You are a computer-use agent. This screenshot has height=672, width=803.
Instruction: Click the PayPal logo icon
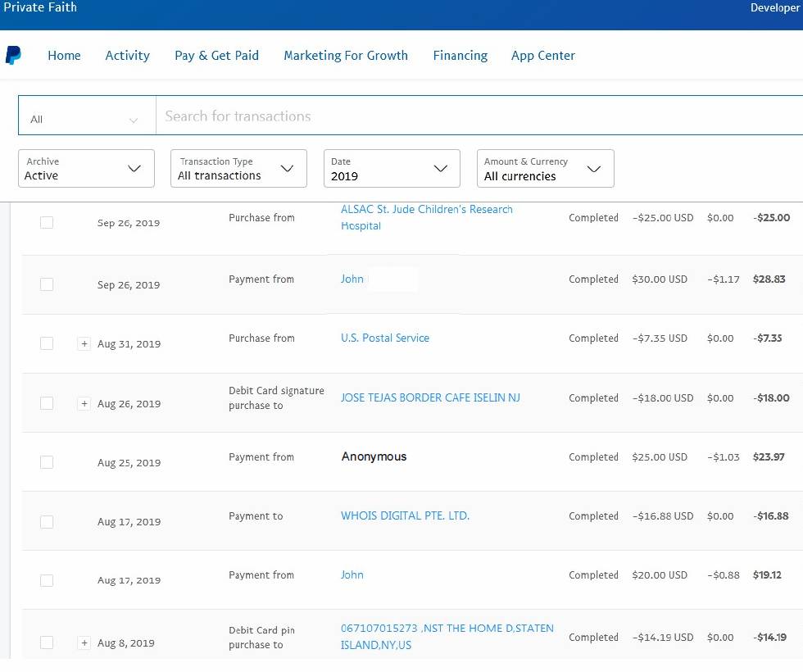coord(13,56)
